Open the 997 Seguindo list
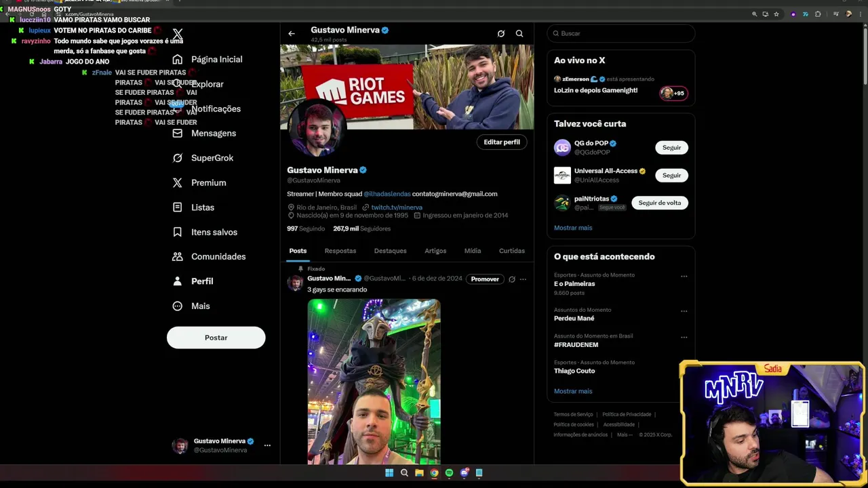Screen dimensions: 868x488 coord(306,229)
